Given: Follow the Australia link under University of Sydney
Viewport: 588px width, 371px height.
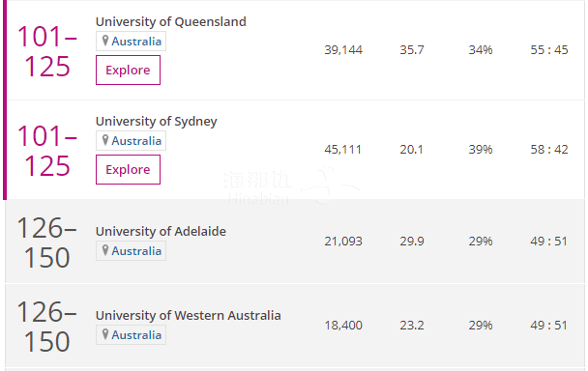Looking at the screenshot, I should tap(136, 141).
